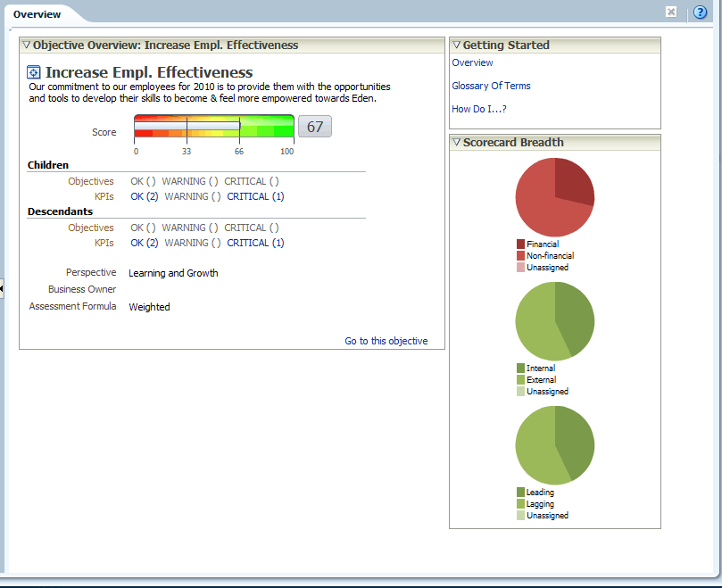The width and height of the screenshot is (722, 588).
Task: Open the help question mark icon
Action: [701, 12]
